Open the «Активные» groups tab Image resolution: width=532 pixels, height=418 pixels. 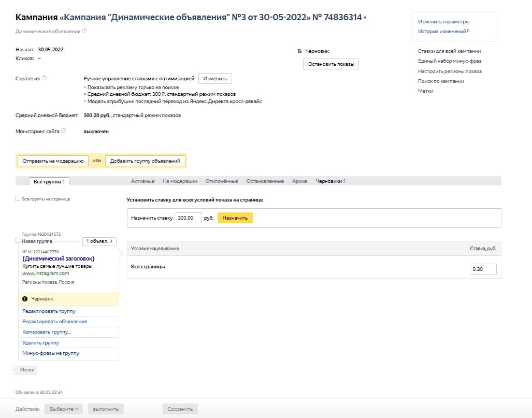(142, 181)
